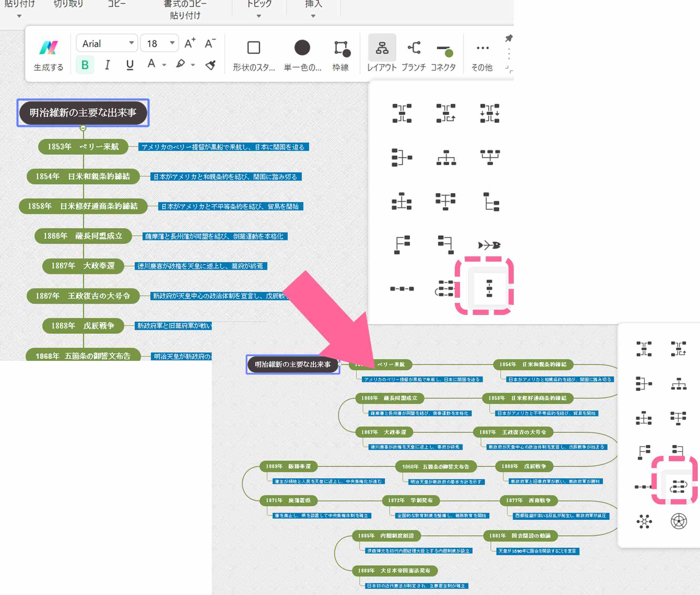
Task: Click the font color A button
Action: [x=151, y=64]
